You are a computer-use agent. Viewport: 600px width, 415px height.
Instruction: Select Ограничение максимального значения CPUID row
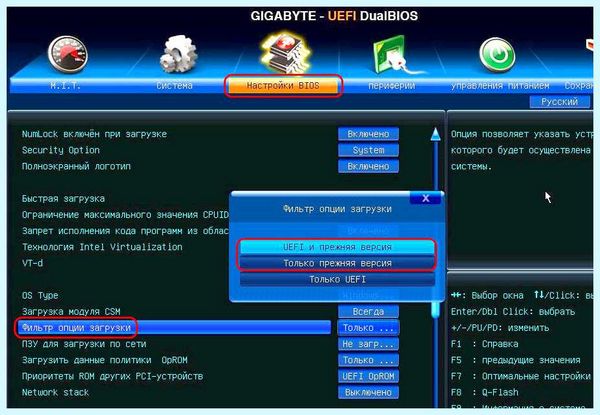tap(125, 215)
